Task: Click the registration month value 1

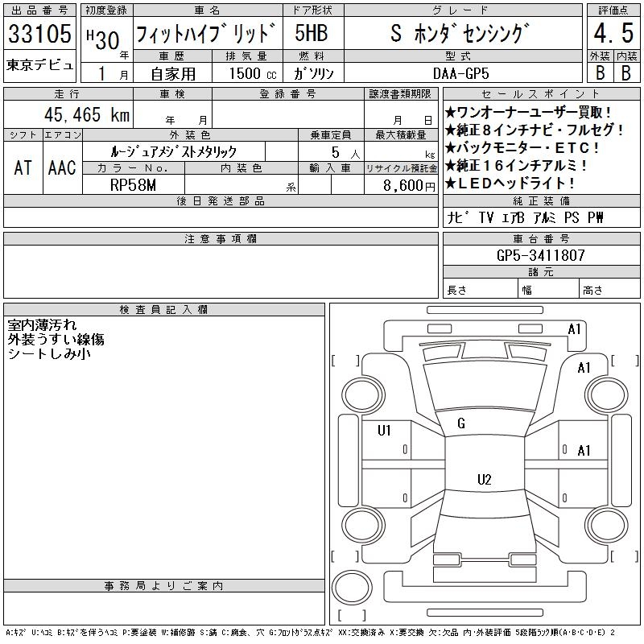Action: point(102,73)
